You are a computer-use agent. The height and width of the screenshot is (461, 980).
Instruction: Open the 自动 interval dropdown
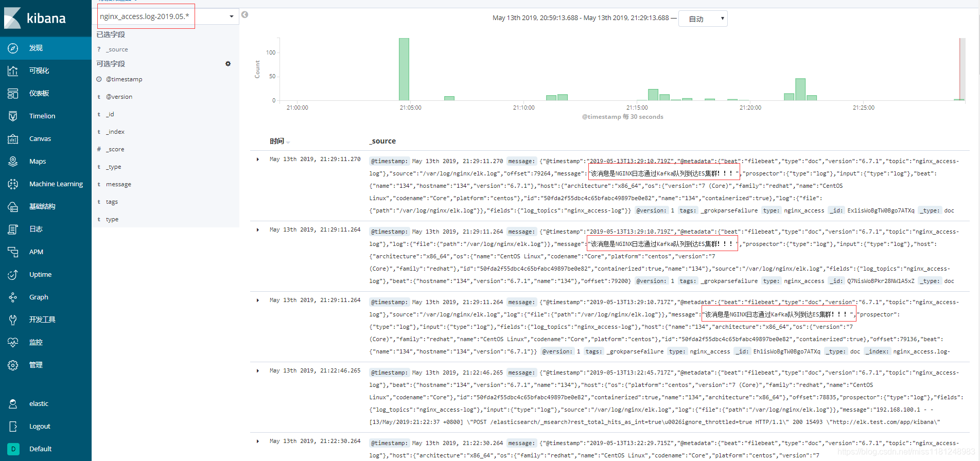(x=703, y=19)
